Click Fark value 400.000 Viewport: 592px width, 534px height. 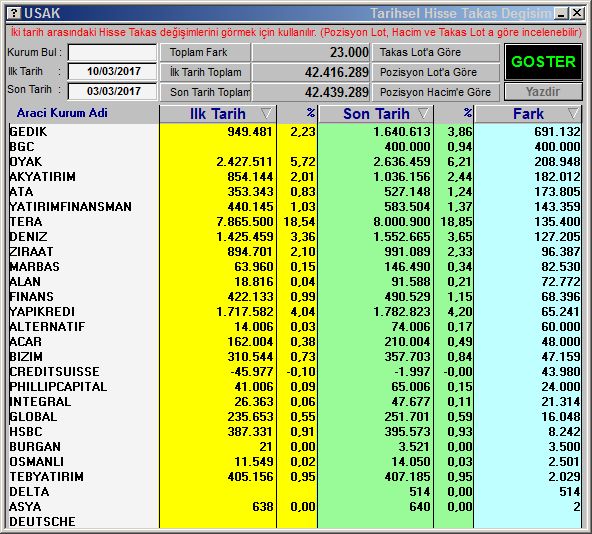pos(557,147)
